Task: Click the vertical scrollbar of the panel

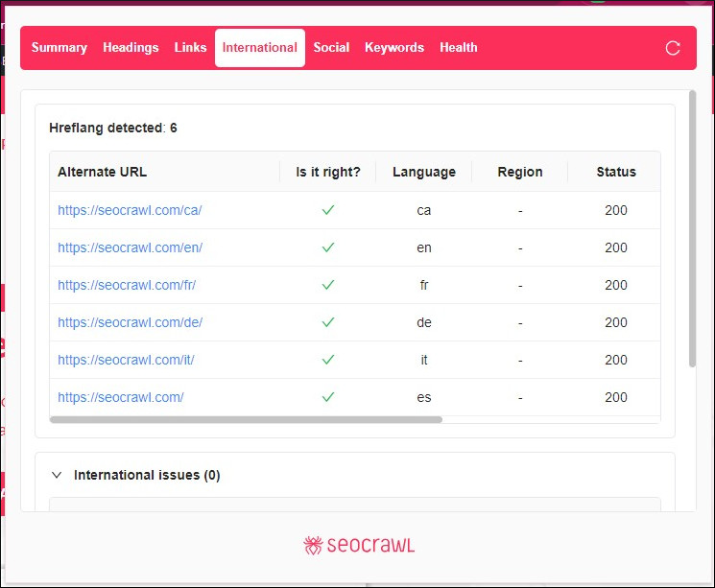Action: click(x=692, y=229)
